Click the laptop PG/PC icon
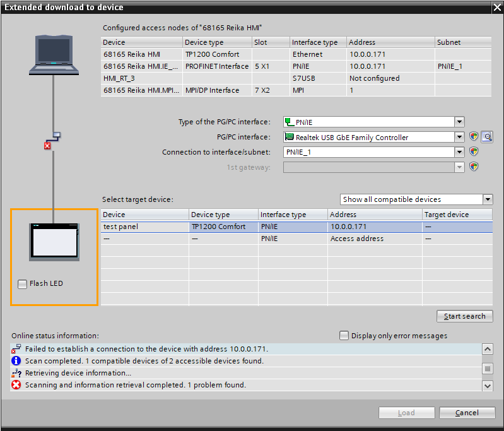The width and height of the screenshot is (504, 431). pyautogui.click(x=55, y=53)
